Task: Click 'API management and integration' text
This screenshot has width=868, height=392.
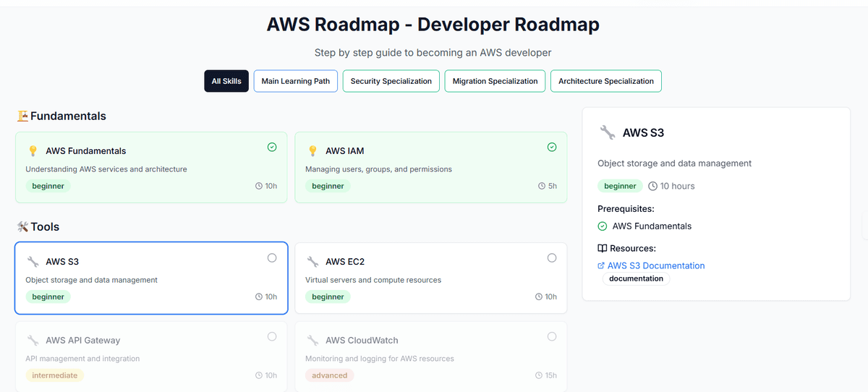Action: point(82,359)
